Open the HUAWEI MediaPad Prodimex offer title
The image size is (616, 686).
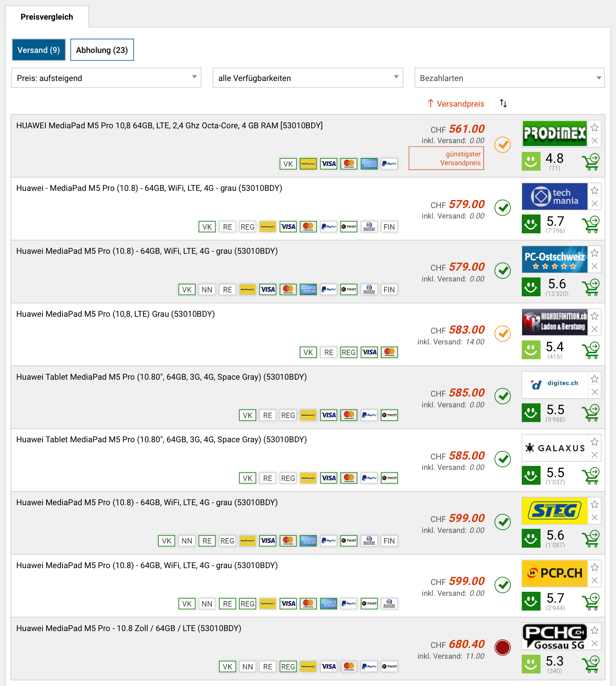169,125
